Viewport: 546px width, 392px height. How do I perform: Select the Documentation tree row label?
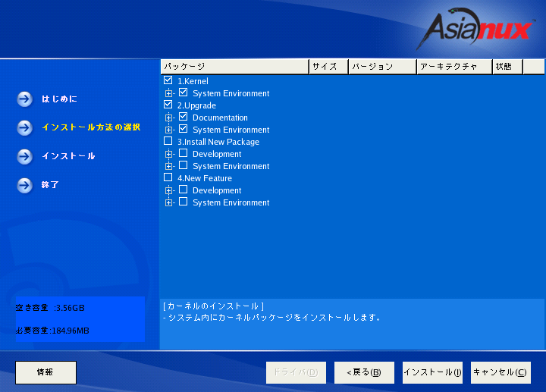click(x=221, y=118)
